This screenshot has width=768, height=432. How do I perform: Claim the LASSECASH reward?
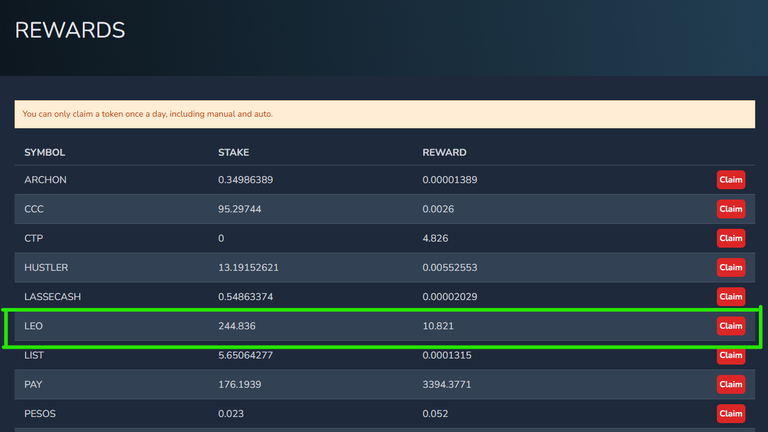[x=731, y=297]
